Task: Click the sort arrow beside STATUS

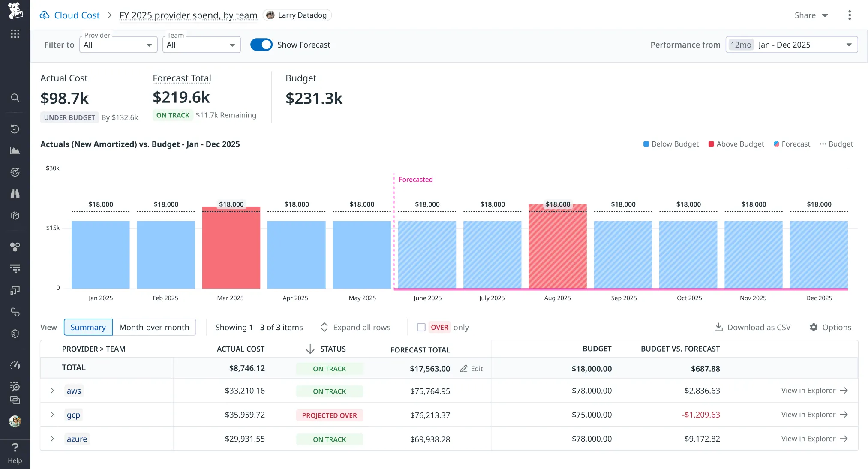Action: (x=310, y=349)
